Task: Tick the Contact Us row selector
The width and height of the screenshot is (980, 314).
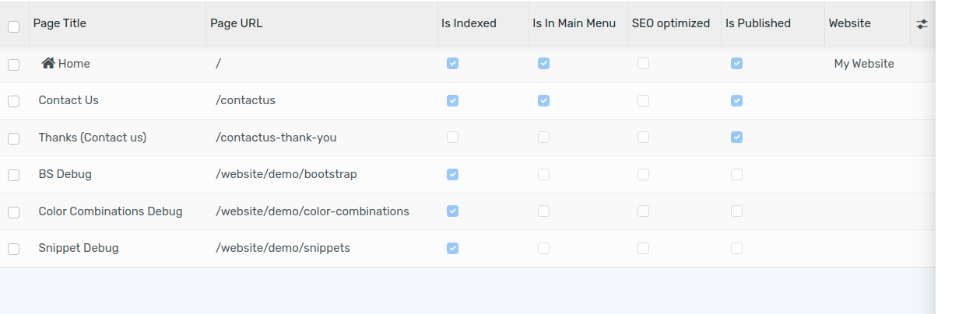Action: pyautogui.click(x=13, y=101)
